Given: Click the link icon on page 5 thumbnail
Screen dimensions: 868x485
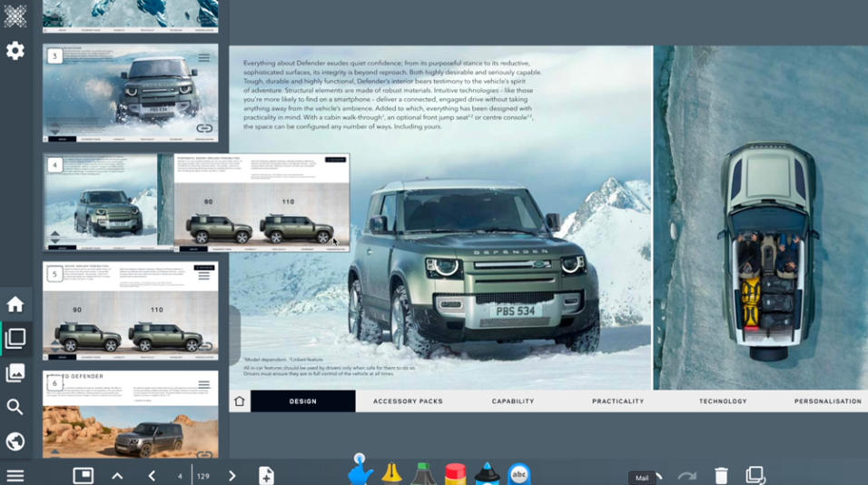Looking at the screenshot, I should pos(205,347).
